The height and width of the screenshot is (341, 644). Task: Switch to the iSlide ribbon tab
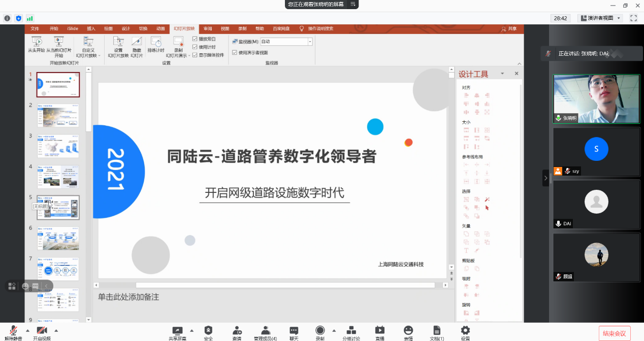(73, 29)
